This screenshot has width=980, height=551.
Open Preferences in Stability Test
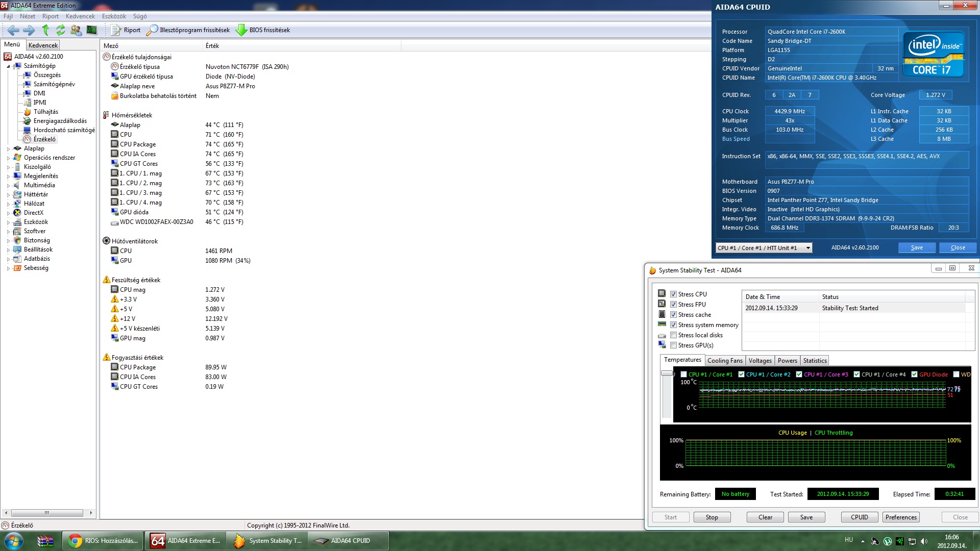[x=901, y=517]
